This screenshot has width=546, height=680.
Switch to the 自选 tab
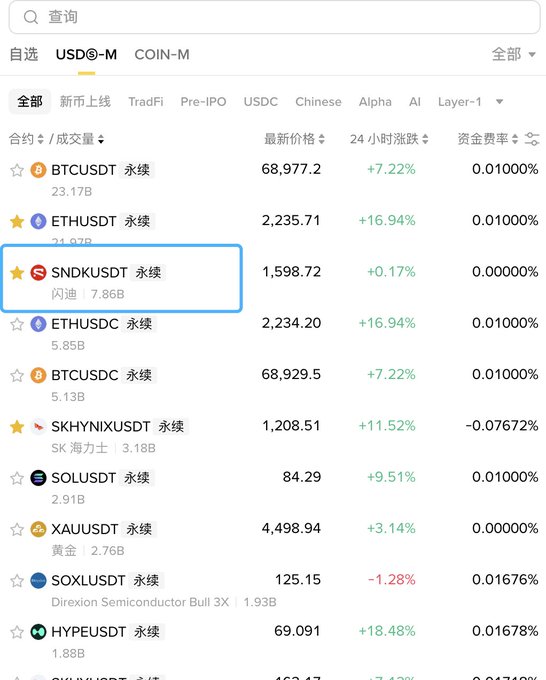point(24,55)
